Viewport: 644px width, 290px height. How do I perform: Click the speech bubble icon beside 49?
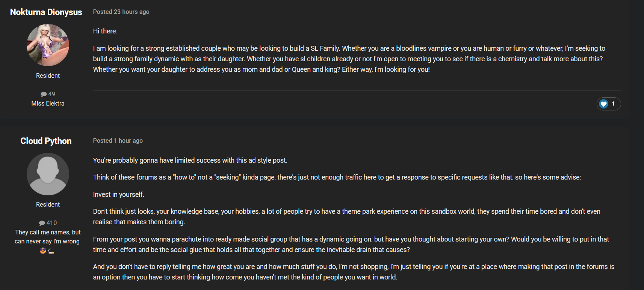(44, 94)
